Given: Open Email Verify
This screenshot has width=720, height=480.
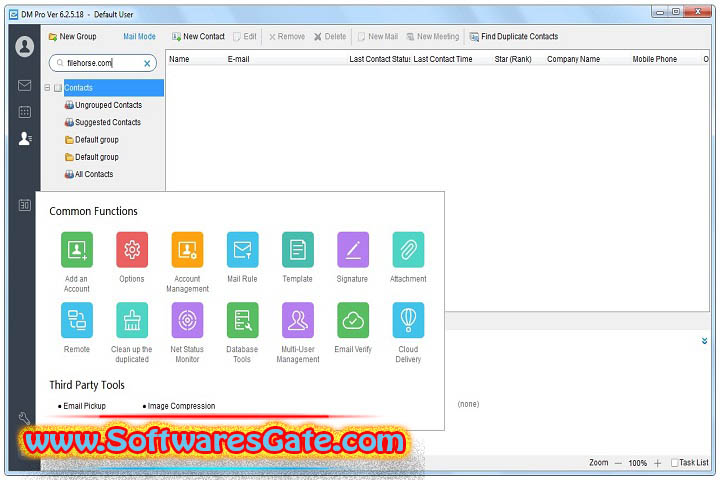Looking at the screenshot, I should pyautogui.click(x=353, y=320).
